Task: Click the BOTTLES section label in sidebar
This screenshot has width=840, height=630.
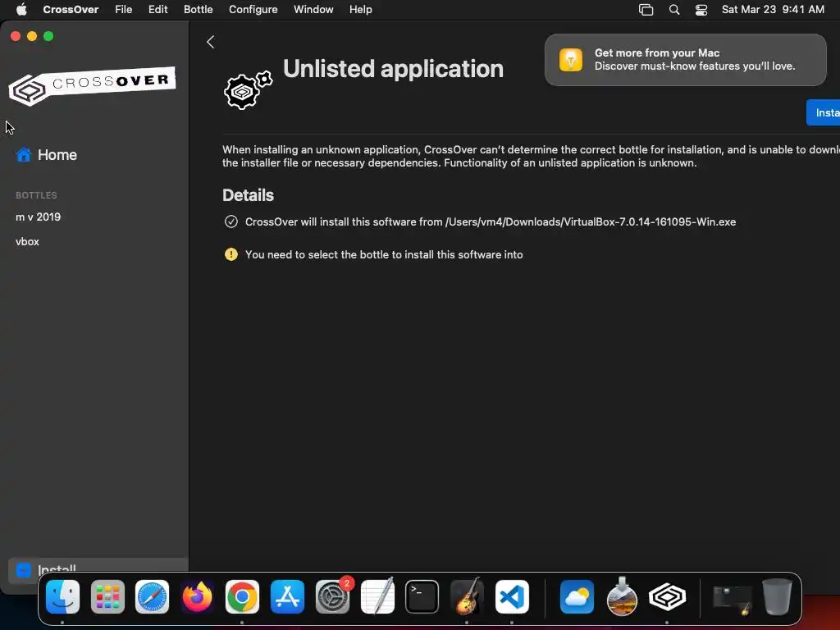Action: pyautogui.click(x=36, y=195)
